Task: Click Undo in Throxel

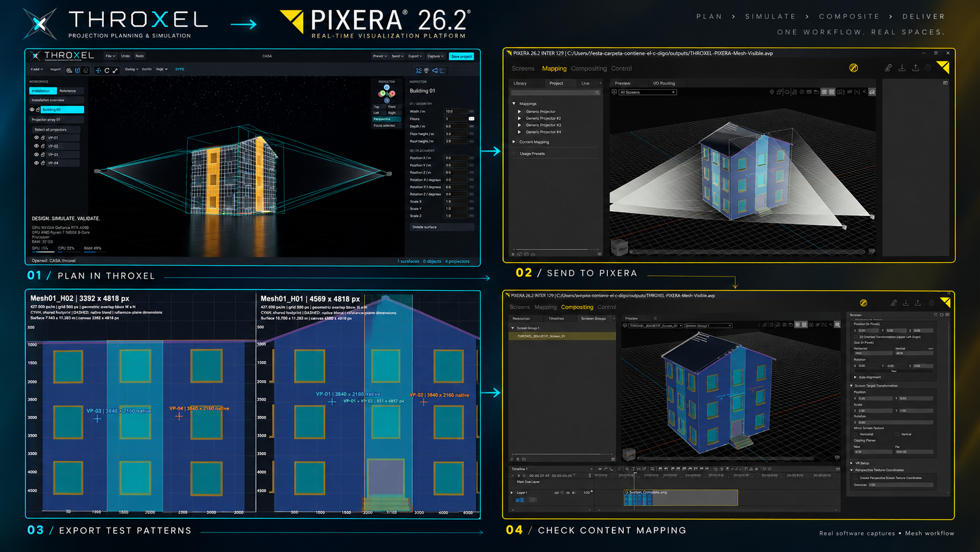Action: pyautogui.click(x=125, y=56)
